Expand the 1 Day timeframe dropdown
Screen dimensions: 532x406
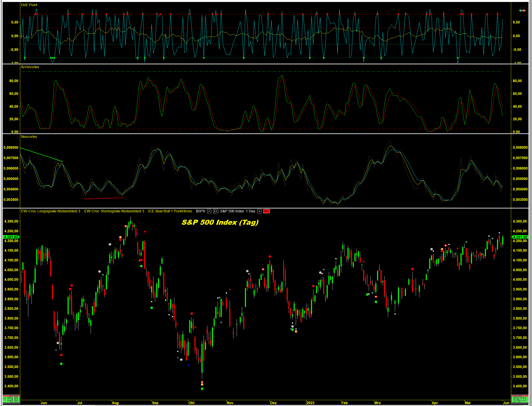pos(259,211)
